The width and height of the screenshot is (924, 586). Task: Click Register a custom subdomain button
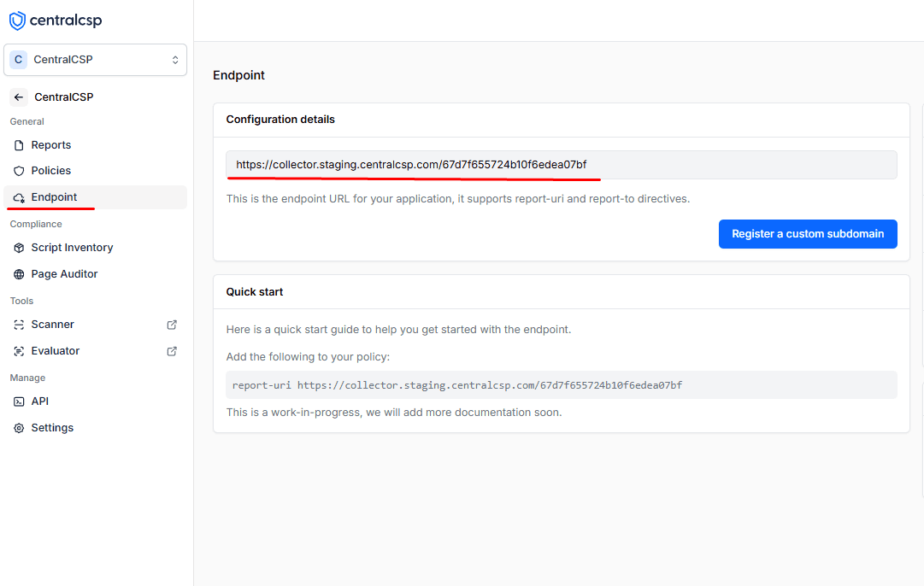coord(807,234)
